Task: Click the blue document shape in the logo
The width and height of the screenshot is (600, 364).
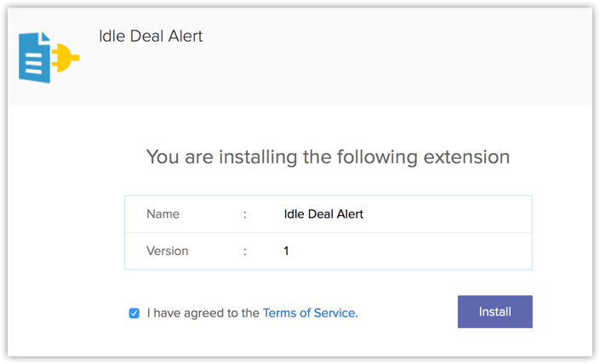Action: click(35, 58)
